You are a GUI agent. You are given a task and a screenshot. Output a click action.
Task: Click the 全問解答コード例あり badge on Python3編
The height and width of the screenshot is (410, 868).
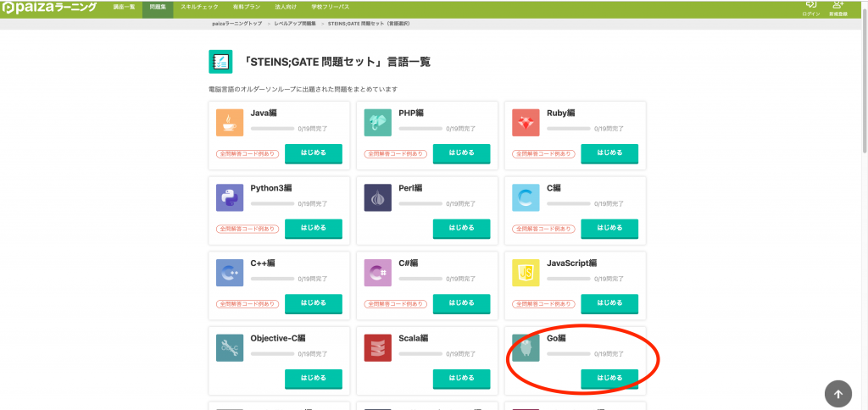tap(248, 229)
